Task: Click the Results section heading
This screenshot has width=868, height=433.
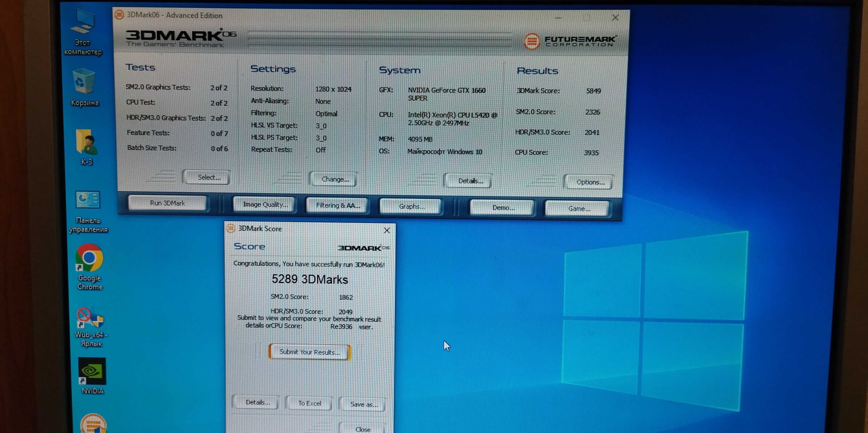Action: click(537, 71)
